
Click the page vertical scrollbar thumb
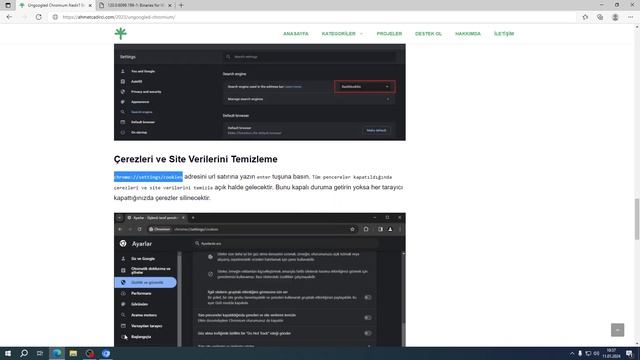pos(637,219)
